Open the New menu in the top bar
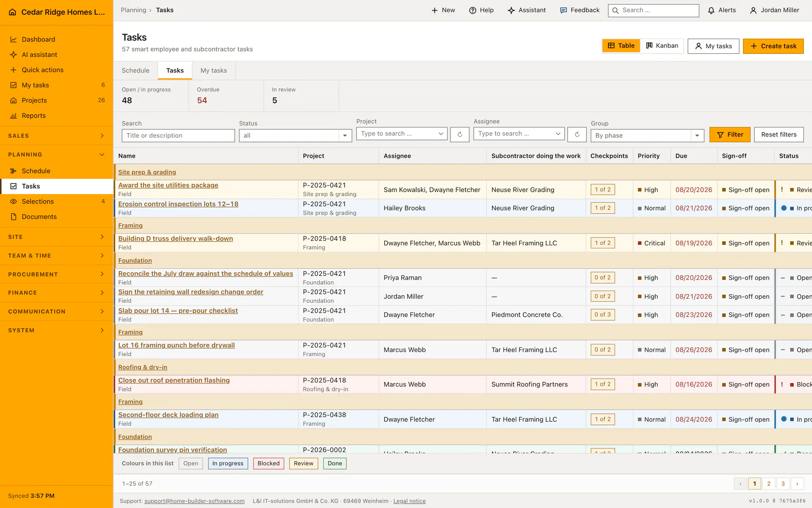This screenshot has width=812, height=508. pyautogui.click(x=443, y=10)
